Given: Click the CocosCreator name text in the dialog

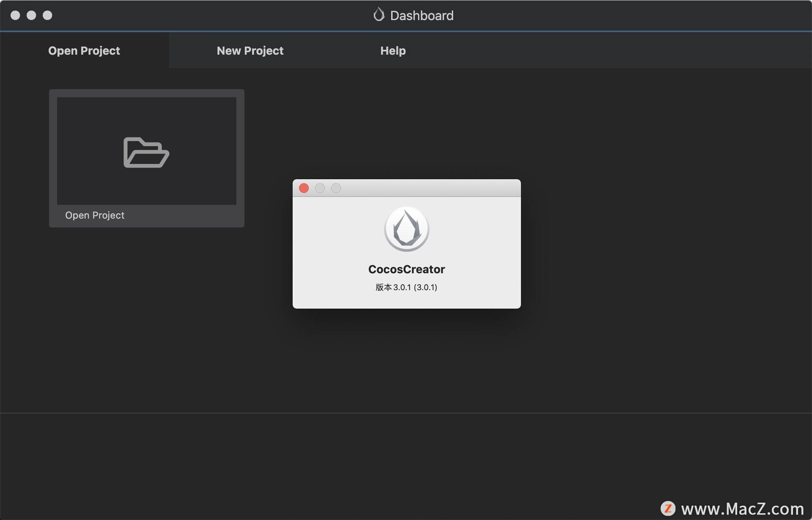Looking at the screenshot, I should (x=406, y=269).
